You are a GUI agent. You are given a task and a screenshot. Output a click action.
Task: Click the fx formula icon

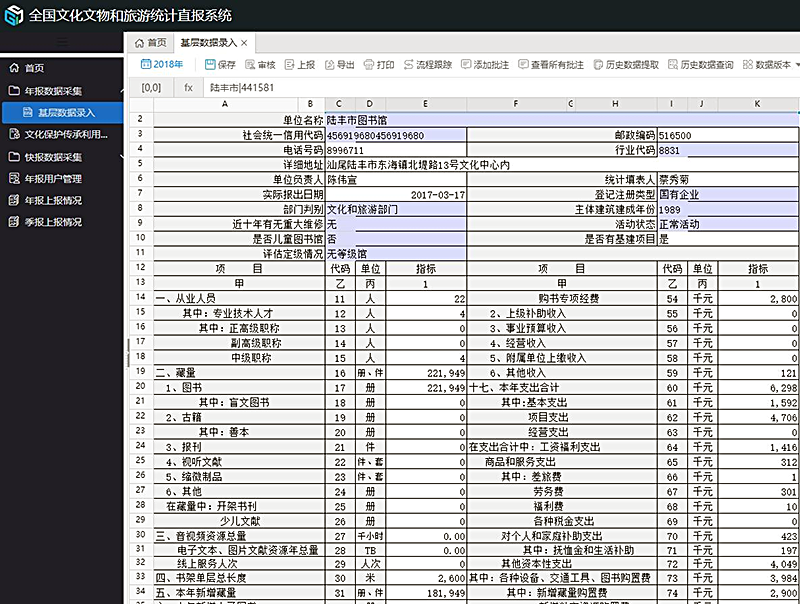coord(188,87)
